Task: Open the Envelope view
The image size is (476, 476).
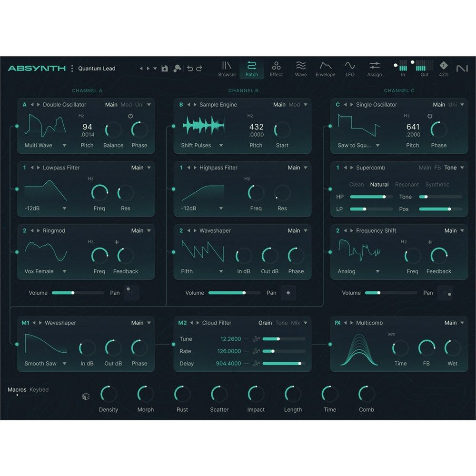Action: click(x=325, y=69)
